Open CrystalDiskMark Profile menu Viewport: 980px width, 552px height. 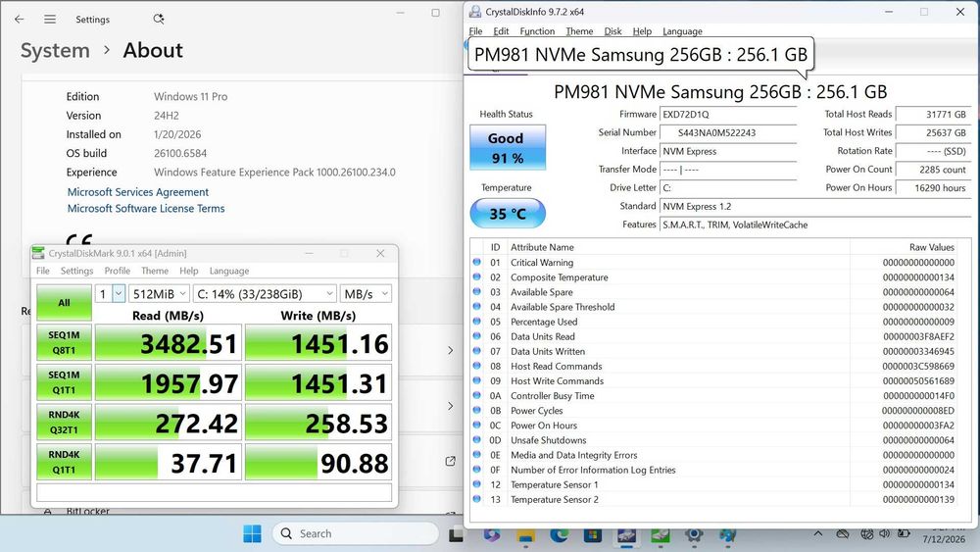[117, 271]
